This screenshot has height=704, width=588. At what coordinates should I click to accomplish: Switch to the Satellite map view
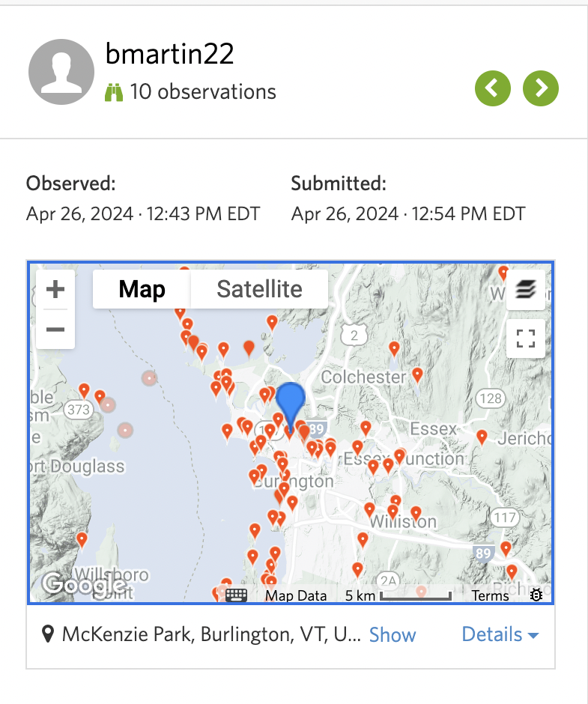pos(259,289)
